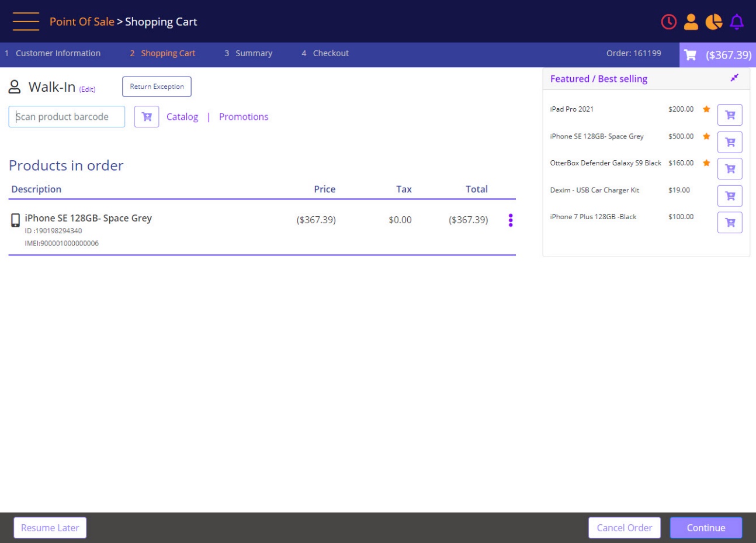Click the OtterBox Defender Galaxy S9 Black name
The width and height of the screenshot is (756, 543).
[x=606, y=163]
